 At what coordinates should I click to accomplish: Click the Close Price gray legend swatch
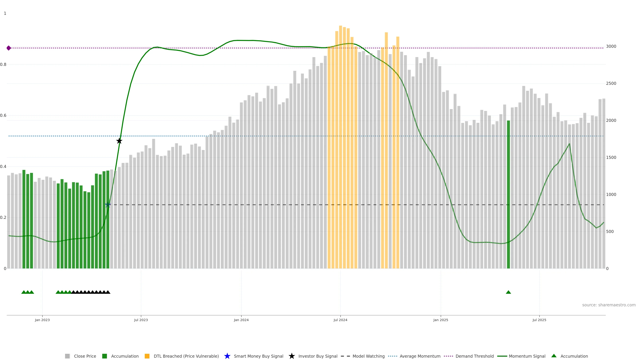point(67,356)
